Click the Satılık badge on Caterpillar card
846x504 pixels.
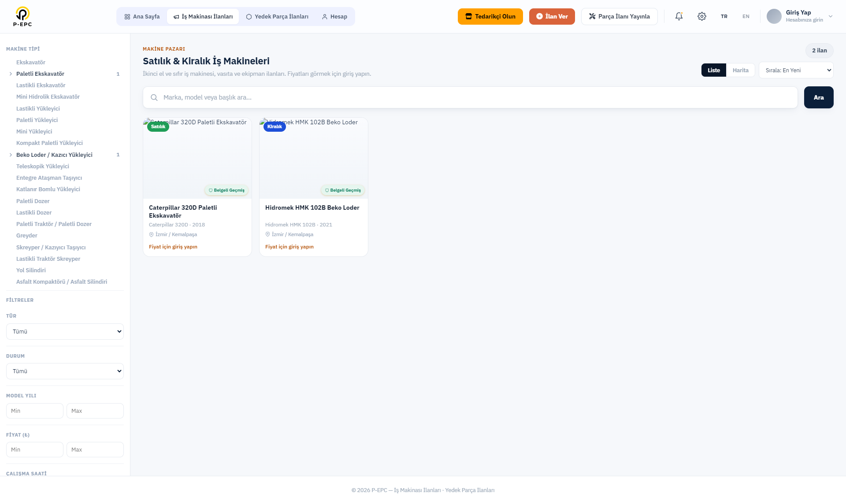click(x=158, y=126)
